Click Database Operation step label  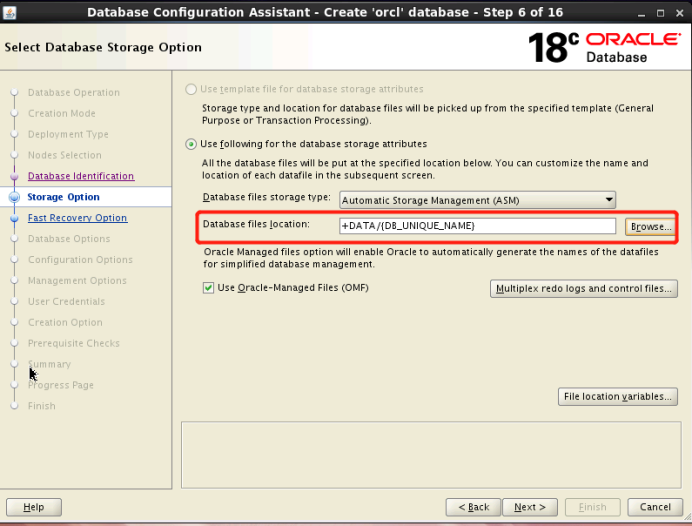click(x=74, y=93)
